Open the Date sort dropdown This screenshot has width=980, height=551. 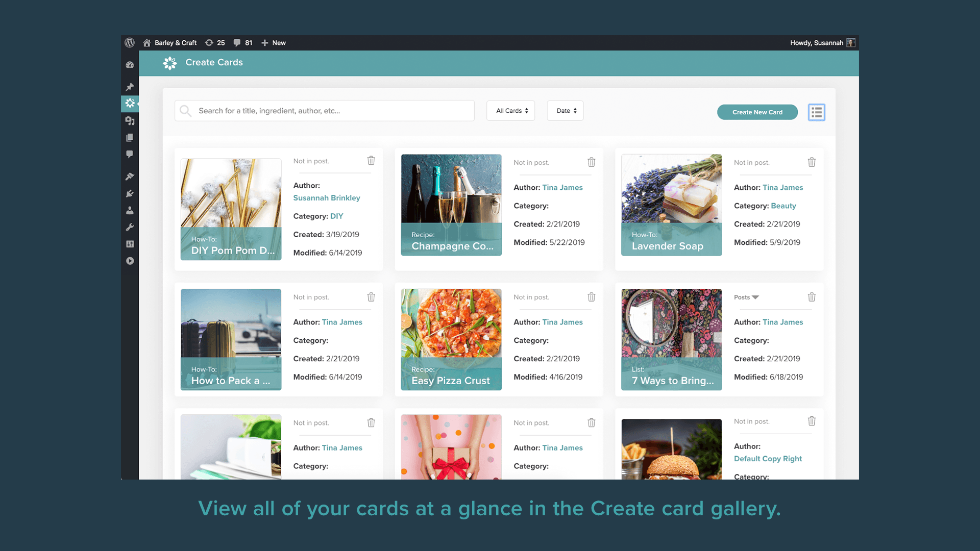click(x=565, y=110)
